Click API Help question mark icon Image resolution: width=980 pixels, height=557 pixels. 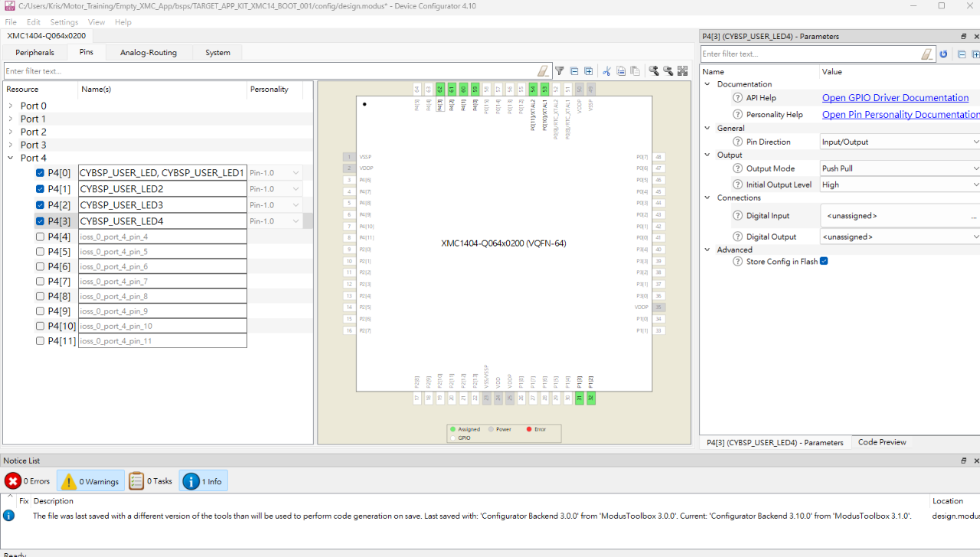tap(738, 98)
